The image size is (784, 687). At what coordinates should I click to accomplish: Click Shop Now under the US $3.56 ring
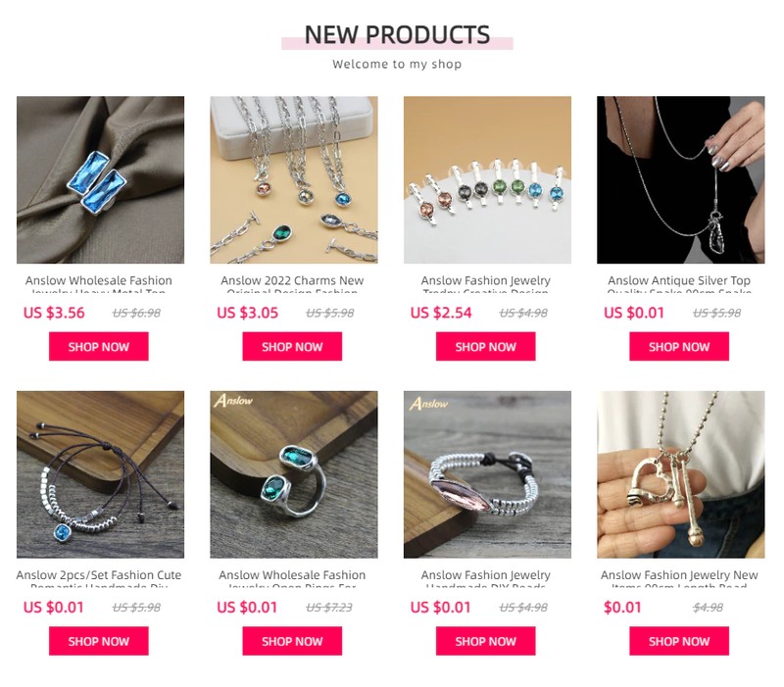(x=99, y=347)
